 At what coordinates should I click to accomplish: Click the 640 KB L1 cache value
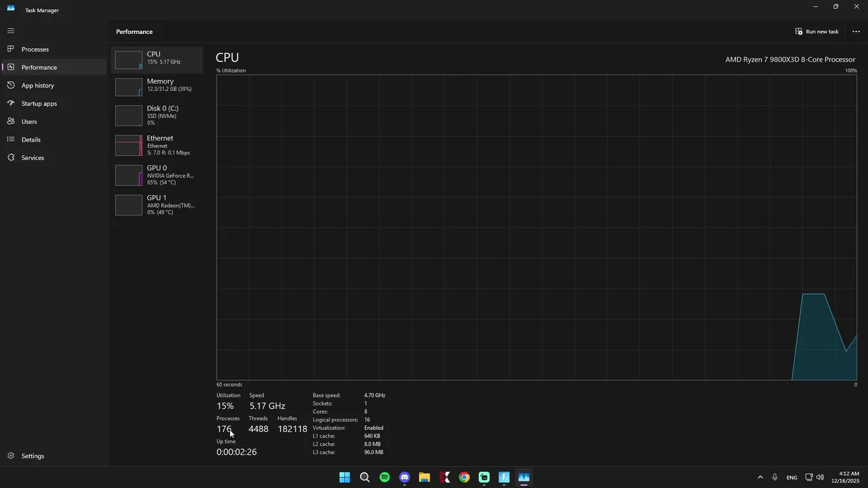click(x=372, y=436)
